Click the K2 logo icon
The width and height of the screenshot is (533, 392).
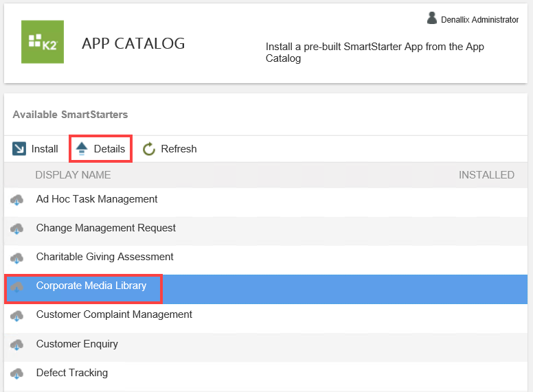[43, 42]
